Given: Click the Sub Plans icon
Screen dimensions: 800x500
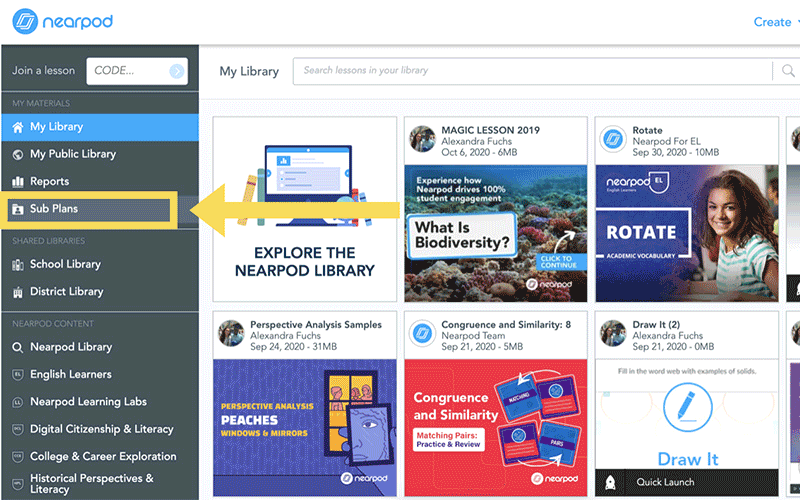Looking at the screenshot, I should pyautogui.click(x=18, y=209).
